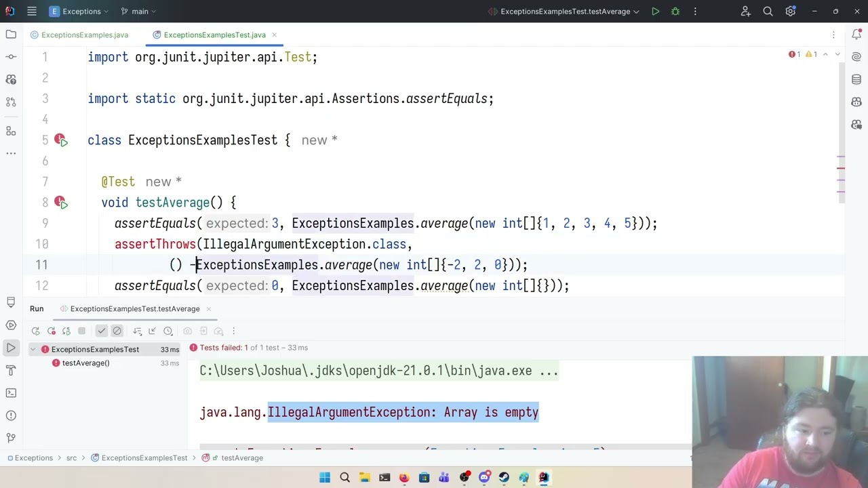The width and height of the screenshot is (868, 488).
Task: Expand the Exceptions project dropdown
Action: pos(80,12)
